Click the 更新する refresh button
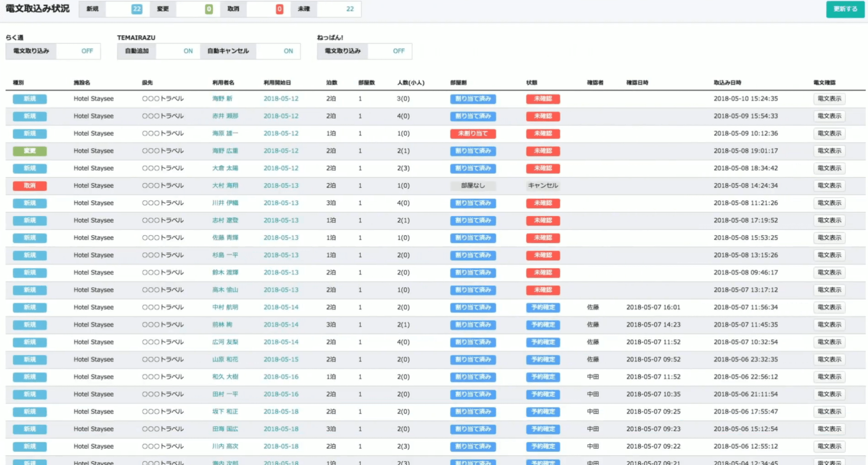 [x=845, y=9]
